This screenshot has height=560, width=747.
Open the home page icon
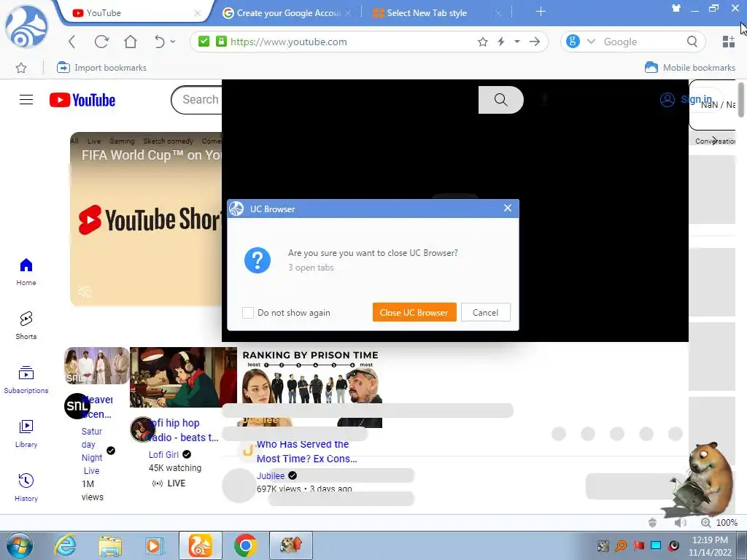pos(131,42)
